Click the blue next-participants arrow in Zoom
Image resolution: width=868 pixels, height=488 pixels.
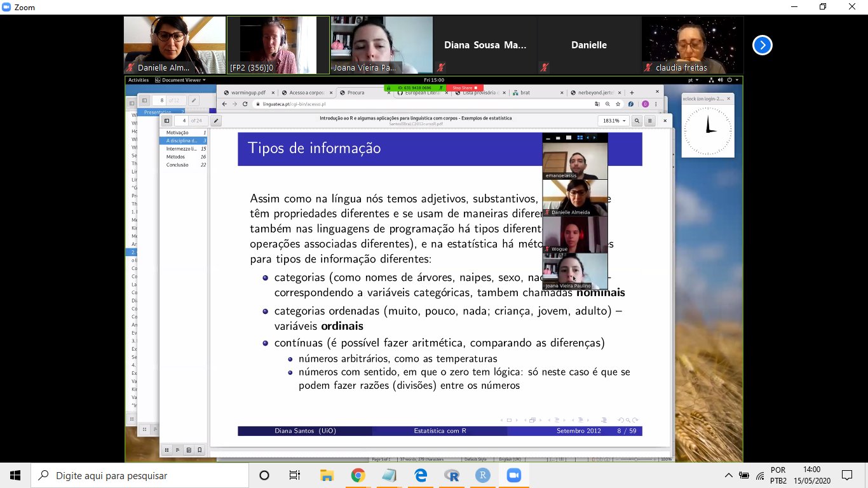(762, 45)
